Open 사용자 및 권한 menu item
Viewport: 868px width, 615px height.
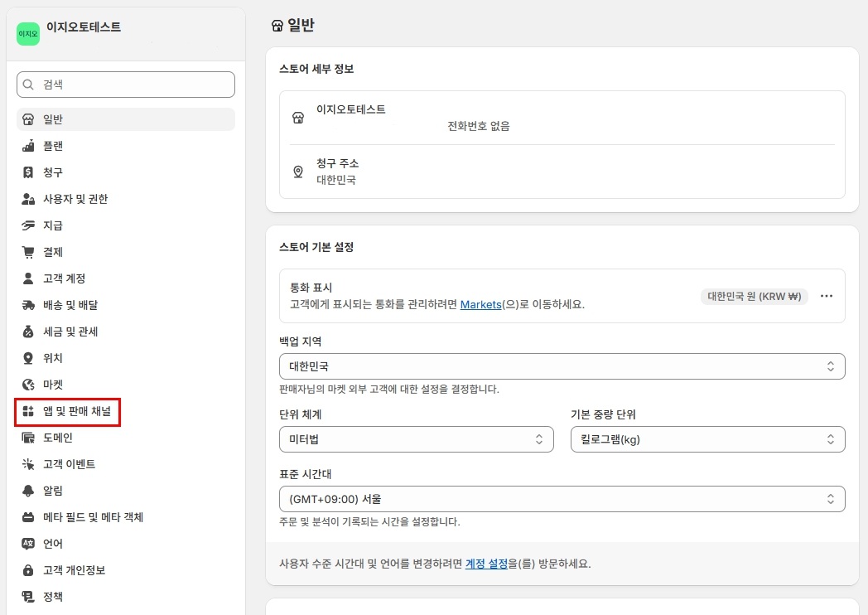pos(75,199)
